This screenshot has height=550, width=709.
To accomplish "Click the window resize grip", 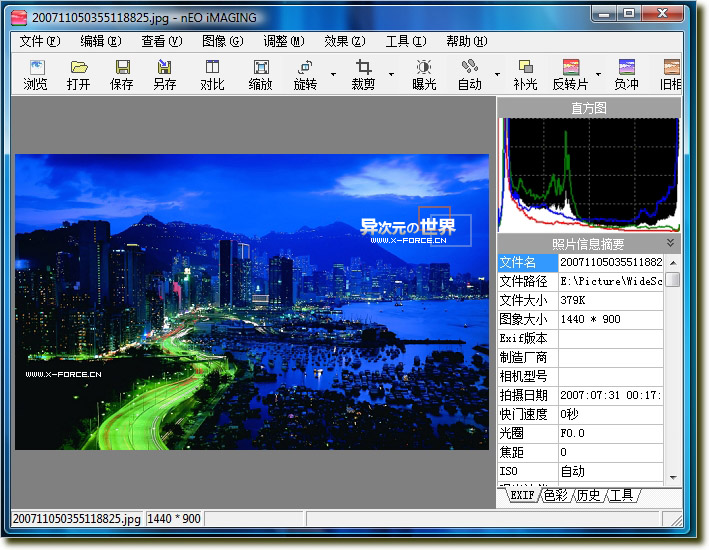I will (676, 519).
